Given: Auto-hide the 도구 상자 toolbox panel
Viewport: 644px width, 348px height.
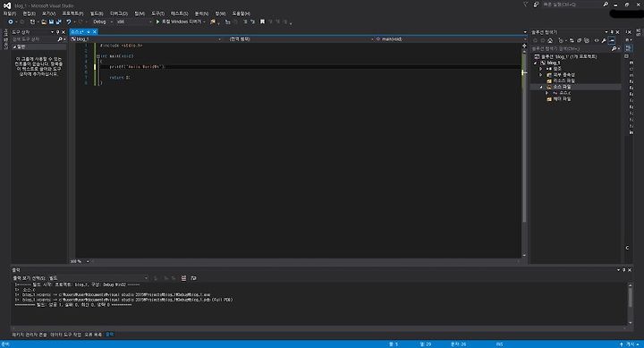Looking at the screenshot, I should tap(58, 32).
